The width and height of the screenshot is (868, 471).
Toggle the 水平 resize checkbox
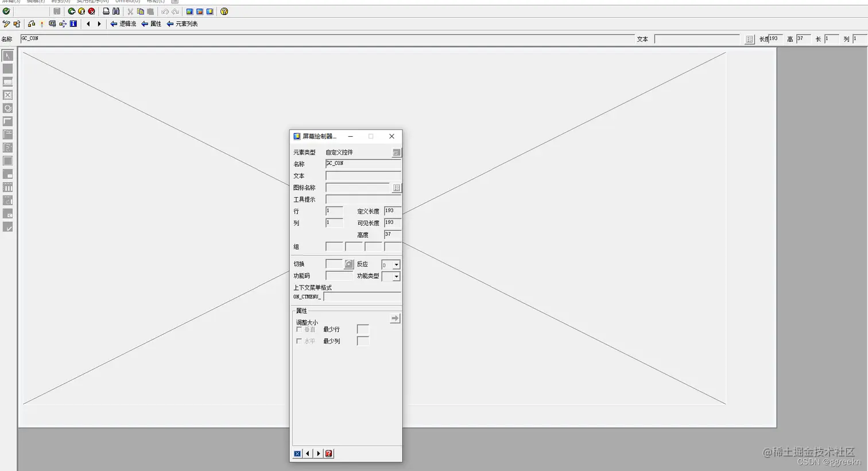(x=299, y=341)
